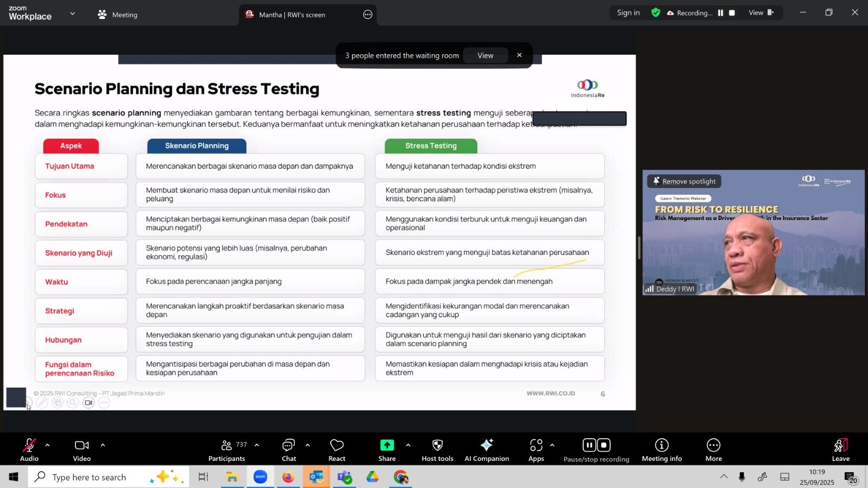Open the React emoji menu

pyautogui.click(x=337, y=450)
